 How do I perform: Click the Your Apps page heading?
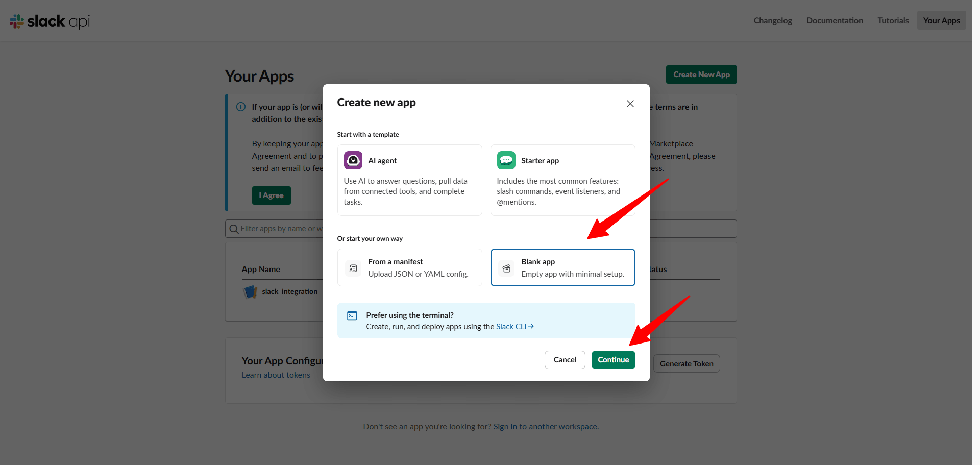(259, 76)
